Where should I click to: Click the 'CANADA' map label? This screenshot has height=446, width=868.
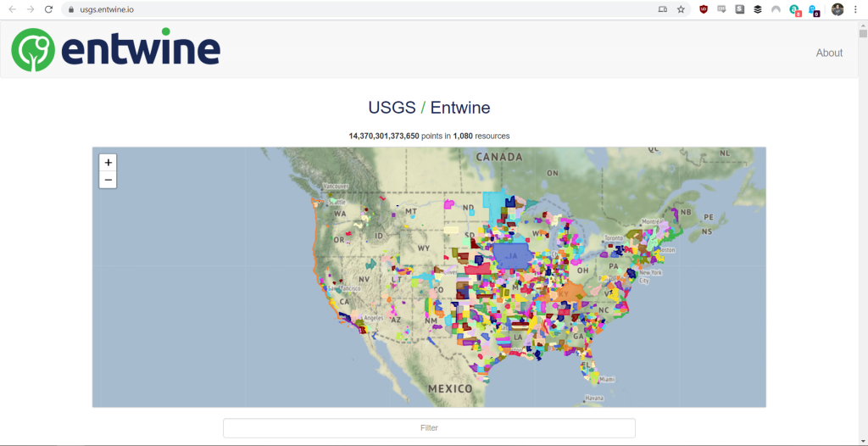(x=498, y=157)
